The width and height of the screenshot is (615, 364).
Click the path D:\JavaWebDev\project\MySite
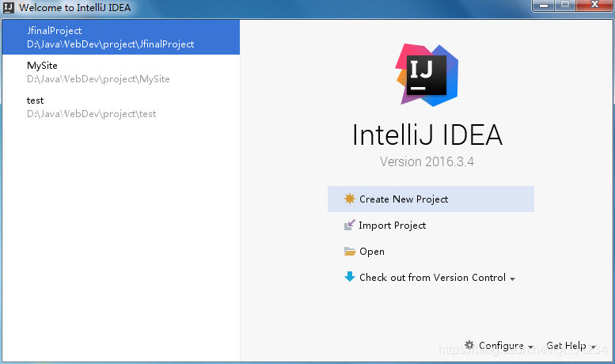point(98,79)
